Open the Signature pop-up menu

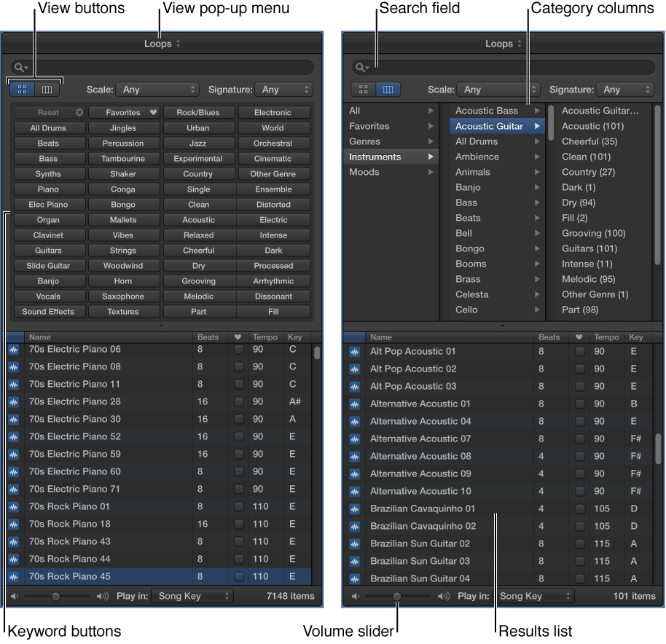coord(283,89)
